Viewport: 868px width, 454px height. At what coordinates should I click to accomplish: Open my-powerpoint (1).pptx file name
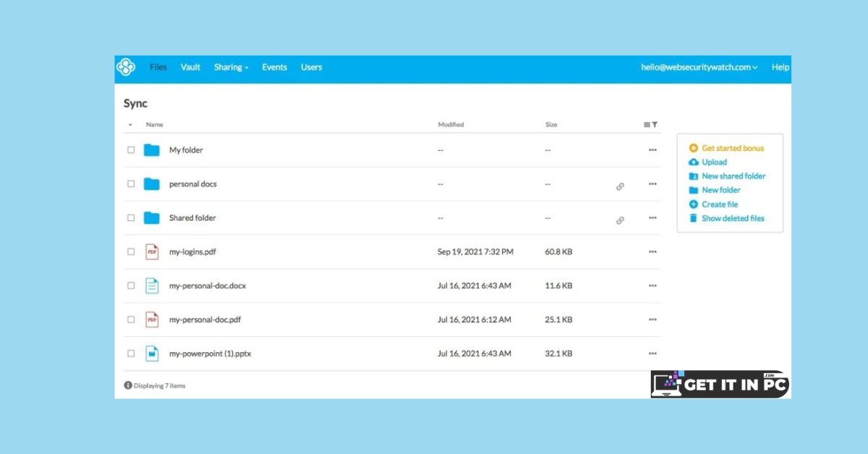point(210,354)
